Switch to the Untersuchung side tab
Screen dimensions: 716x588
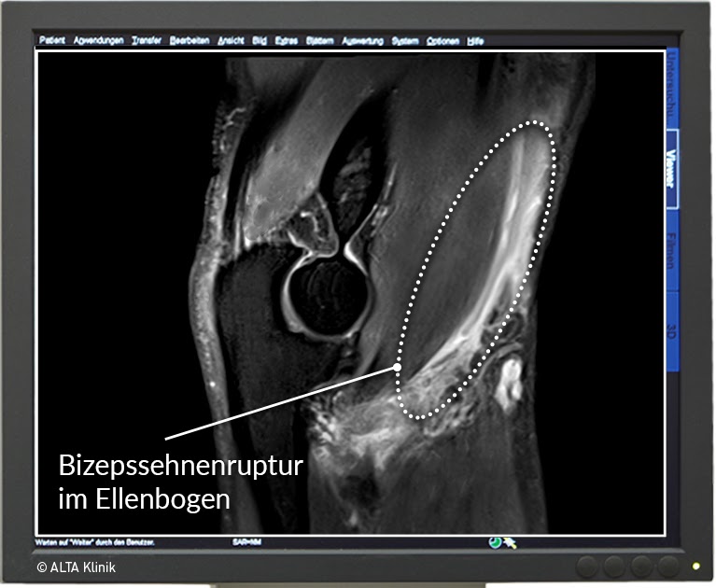[x=672, y=88]
